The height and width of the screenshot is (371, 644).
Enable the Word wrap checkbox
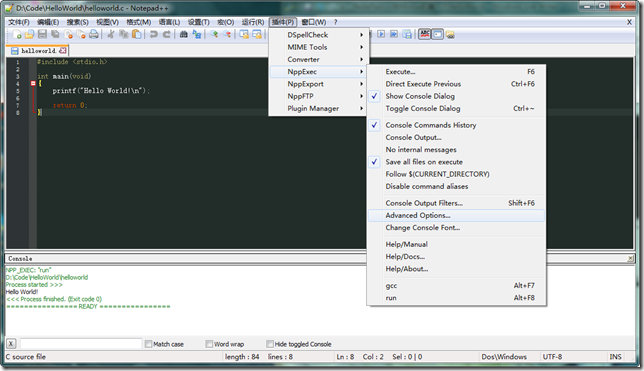pyautogui.click(x=209, y=344)
